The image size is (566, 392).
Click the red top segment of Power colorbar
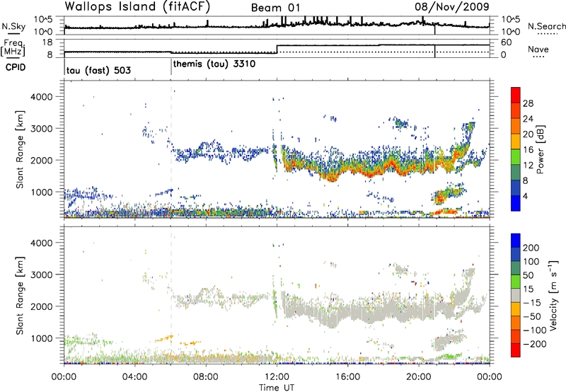coord(516,95)
